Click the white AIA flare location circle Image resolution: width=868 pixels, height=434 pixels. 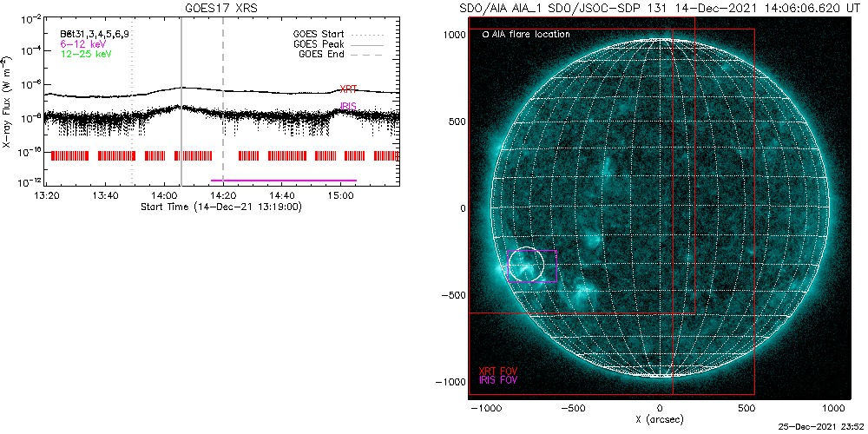[x=526, y=264]
